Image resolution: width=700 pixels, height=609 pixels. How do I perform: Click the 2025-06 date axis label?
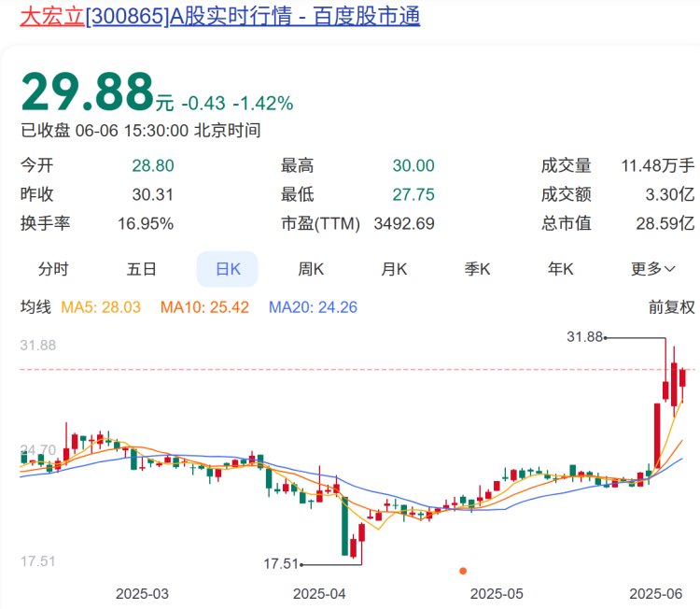[x=656, y=594]
